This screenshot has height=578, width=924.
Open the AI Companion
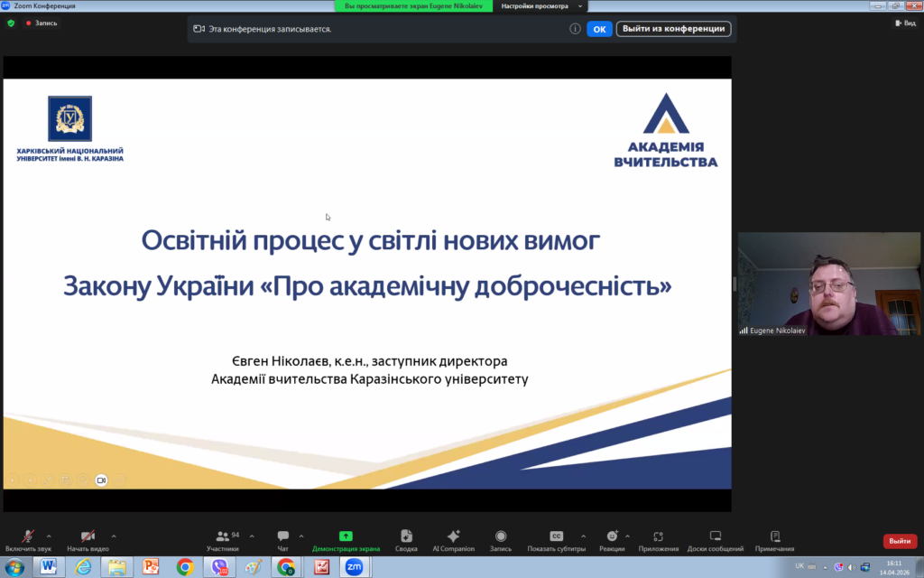(x=453, y=536)
